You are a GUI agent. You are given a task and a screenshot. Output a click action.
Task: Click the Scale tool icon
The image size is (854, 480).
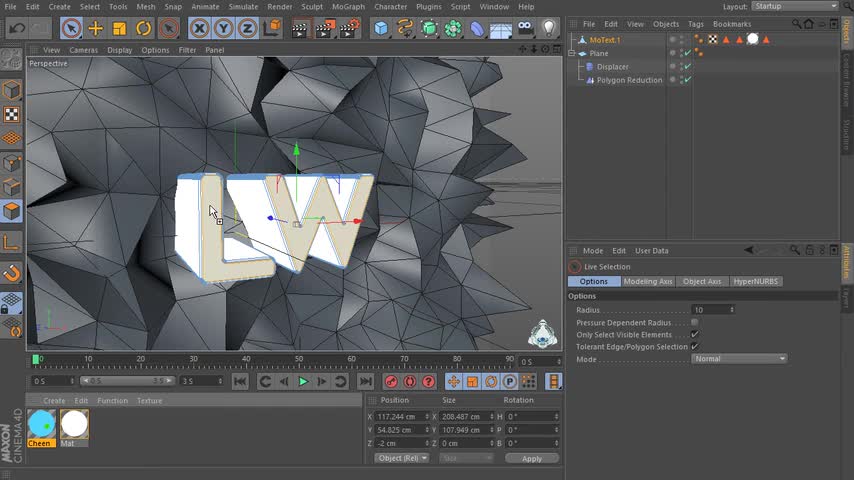120,29
